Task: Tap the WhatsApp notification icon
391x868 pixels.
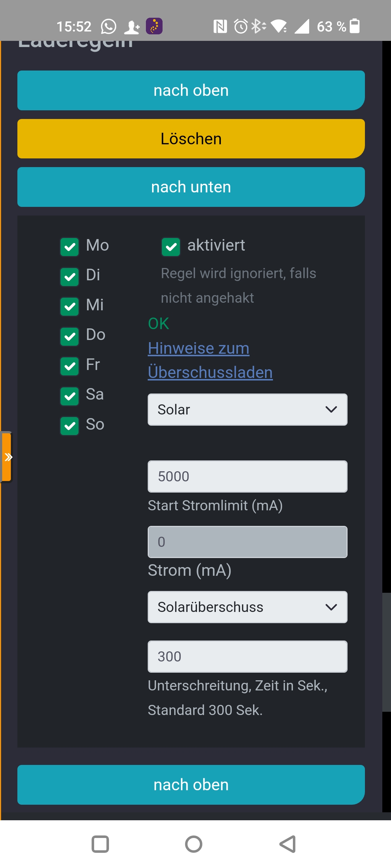Action: (x=108, y=26)
